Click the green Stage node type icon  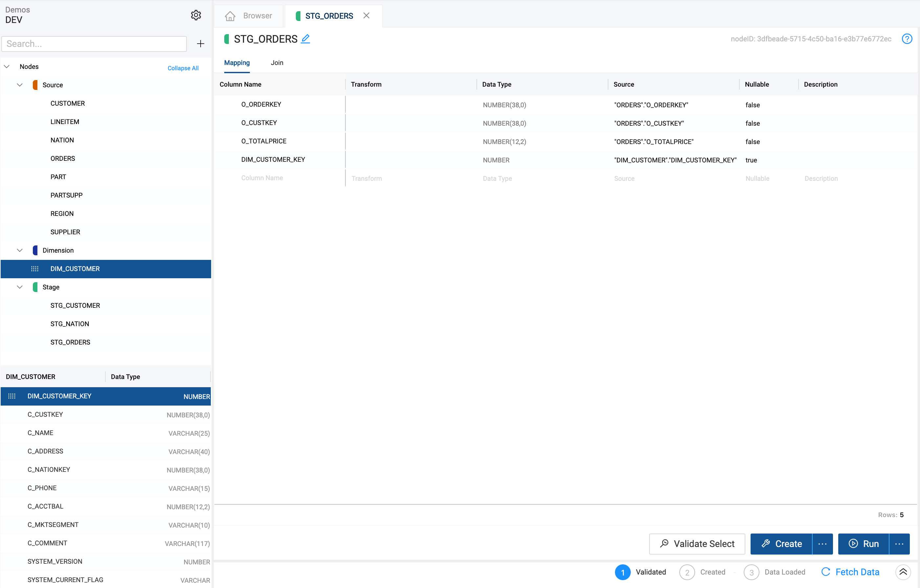click(x=35, y=287)
